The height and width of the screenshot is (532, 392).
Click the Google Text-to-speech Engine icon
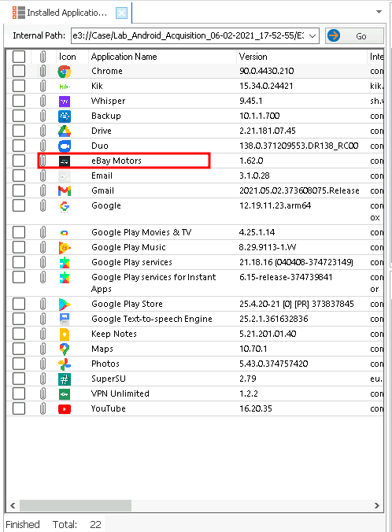[65, 320]
